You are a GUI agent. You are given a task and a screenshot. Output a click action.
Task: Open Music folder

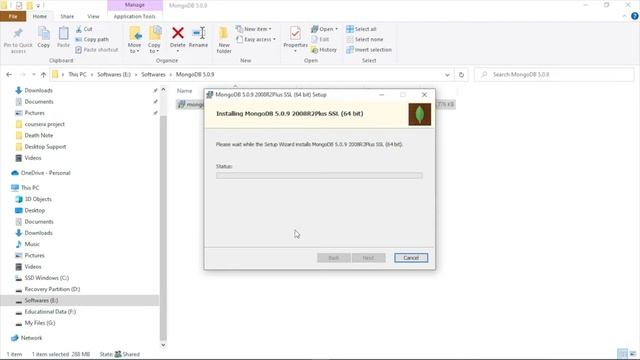pos(32,244)
